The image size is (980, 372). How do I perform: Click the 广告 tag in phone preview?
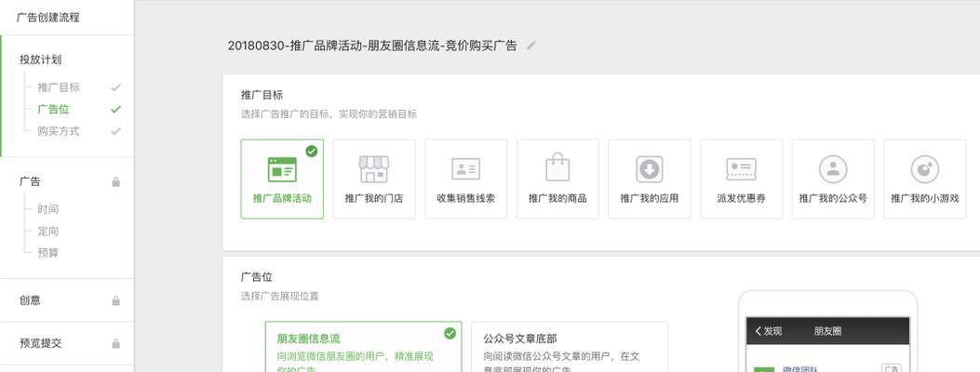tap(892, 368)
